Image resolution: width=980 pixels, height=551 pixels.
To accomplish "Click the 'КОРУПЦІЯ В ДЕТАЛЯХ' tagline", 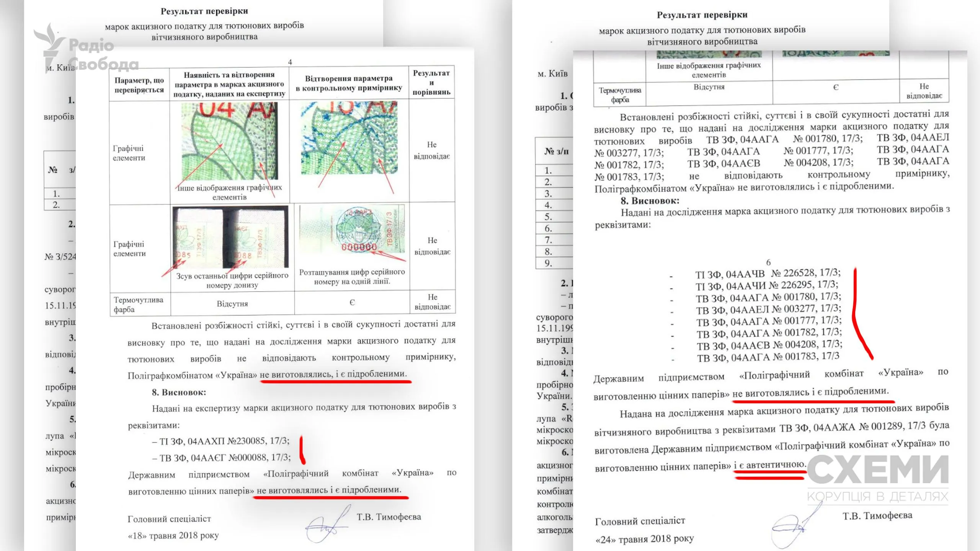I will (877, 497).
